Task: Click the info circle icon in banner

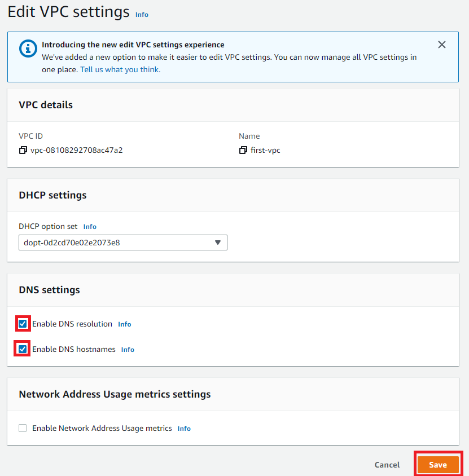Action: [x=28, y=49]
